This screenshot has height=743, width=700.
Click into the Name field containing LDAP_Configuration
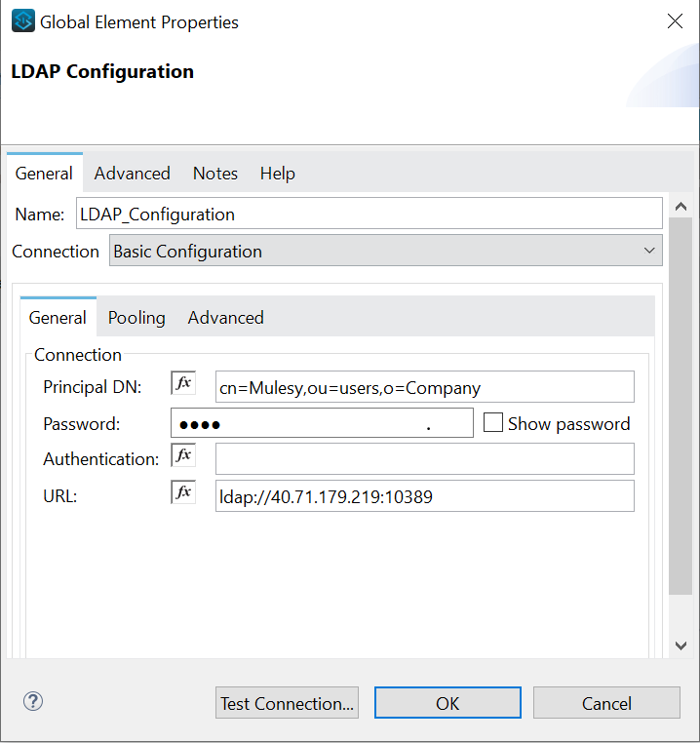tap(369, 214)
